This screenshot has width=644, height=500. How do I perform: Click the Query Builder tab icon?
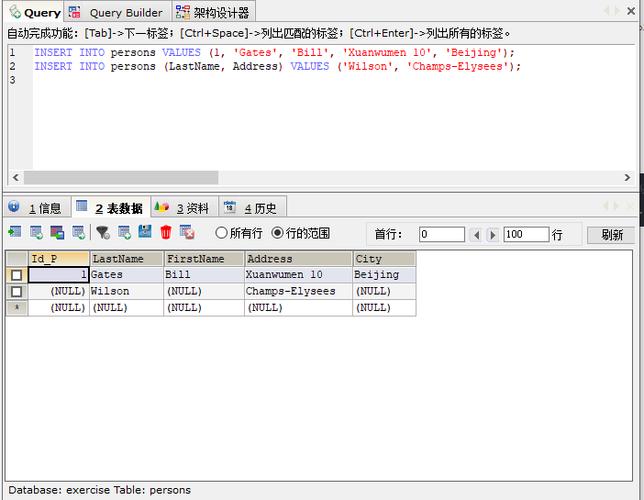[x=75, y=12]
